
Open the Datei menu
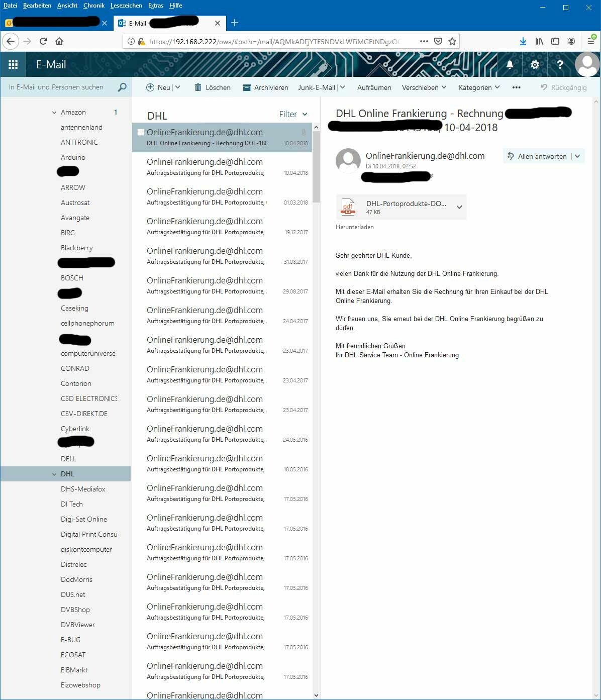[10, 6]
